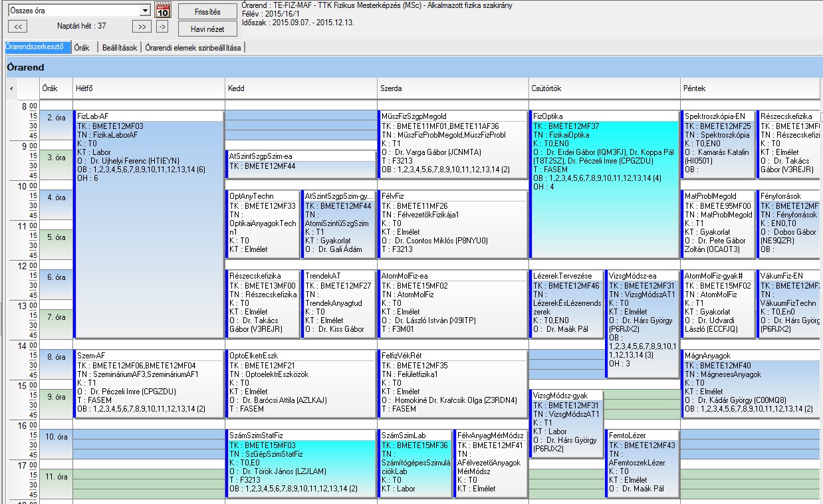
Task: Select the FemtoLézer class block
Action: click(642, 464)
